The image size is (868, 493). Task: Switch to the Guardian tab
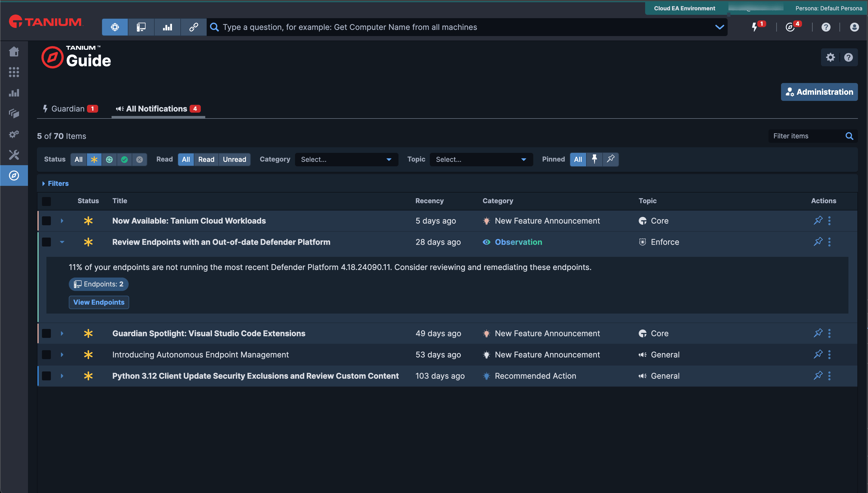click(70, 109)
